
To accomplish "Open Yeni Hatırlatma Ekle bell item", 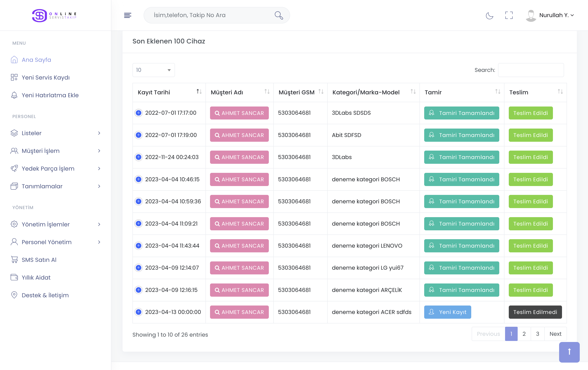I will [x=50, y=95].
